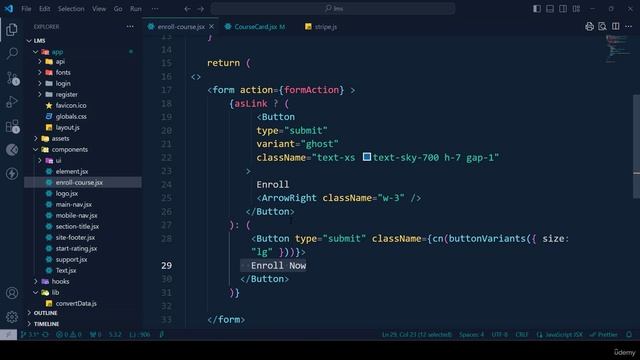This screenshot has height=360, width=640.
Task: Expand the ui folder
Action: tap(40, 160)
